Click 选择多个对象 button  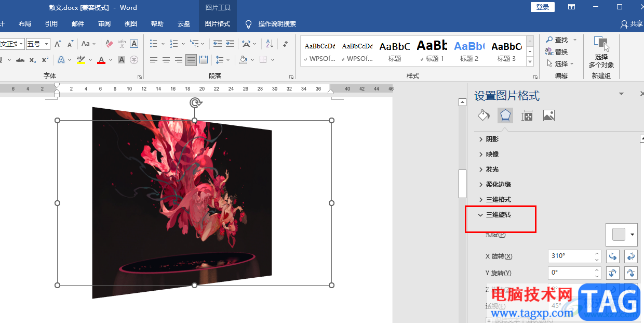pyautogui.click(x=601, y=52)
